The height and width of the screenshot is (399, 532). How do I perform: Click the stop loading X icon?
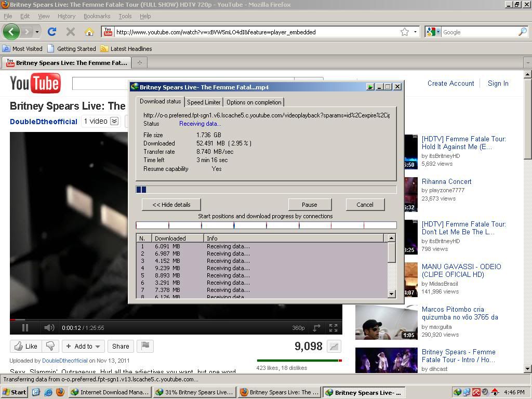coord(71,32)
